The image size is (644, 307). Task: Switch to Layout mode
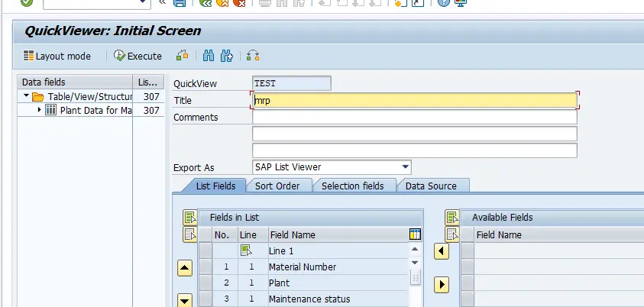tap(57, 56)
